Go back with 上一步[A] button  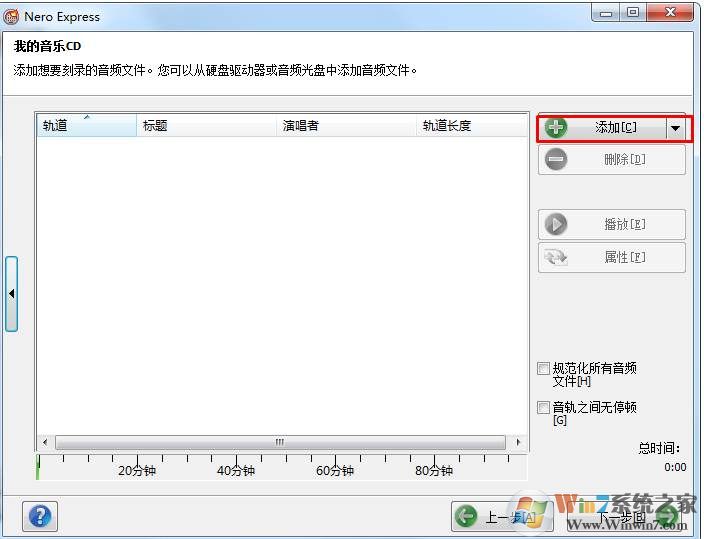coord(501,517)
